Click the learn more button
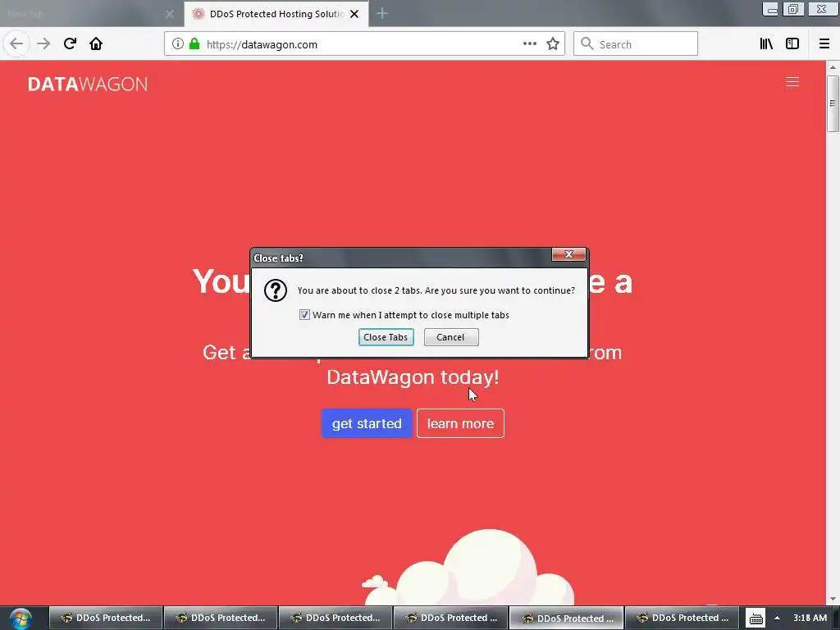This screenshot has height=630, width=840. pyautogui.click(x=461, y=423)
